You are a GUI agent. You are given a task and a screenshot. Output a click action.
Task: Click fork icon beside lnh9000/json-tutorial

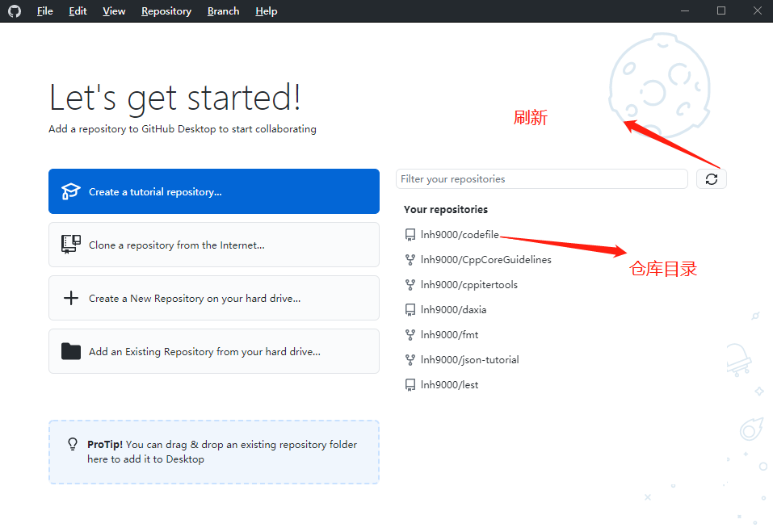click(x=410, y=360)
